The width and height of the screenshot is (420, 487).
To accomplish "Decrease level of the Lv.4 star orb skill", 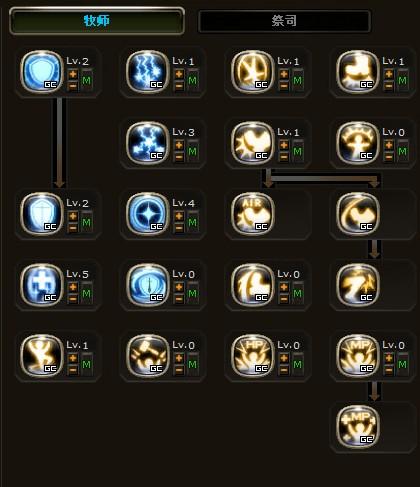I will click(179, 228).
